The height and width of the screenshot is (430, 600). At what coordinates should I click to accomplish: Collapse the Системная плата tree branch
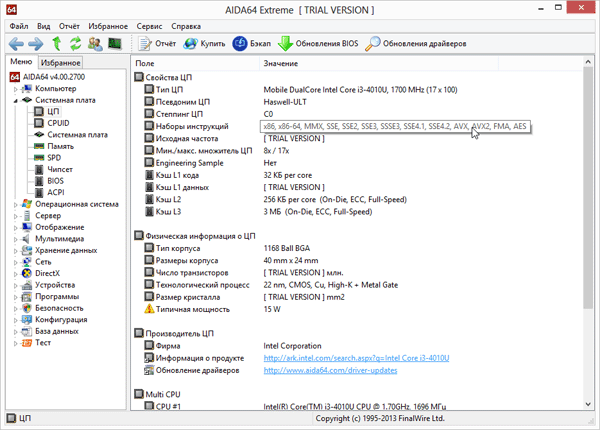[16, 101]
